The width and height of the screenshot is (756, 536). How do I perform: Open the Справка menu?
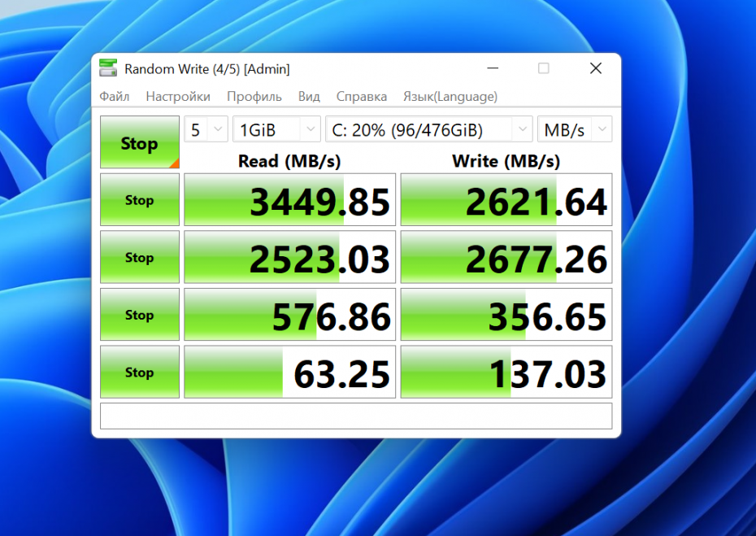coord(362,97)
